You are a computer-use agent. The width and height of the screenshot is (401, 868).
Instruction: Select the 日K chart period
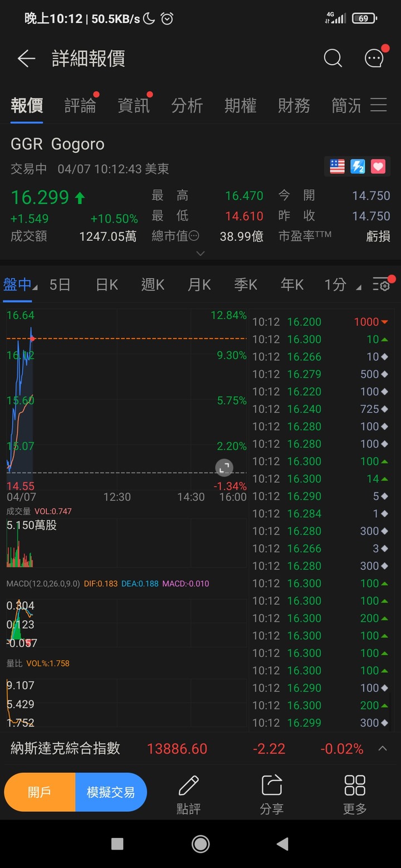[x=106, y=285]
